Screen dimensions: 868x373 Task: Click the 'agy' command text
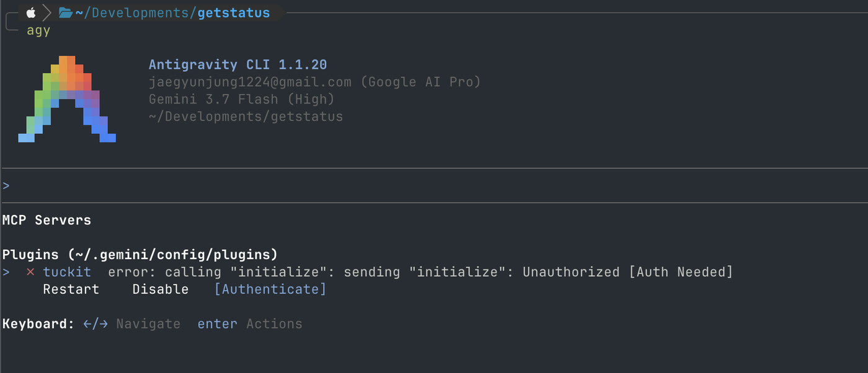(x=38, y=30)
